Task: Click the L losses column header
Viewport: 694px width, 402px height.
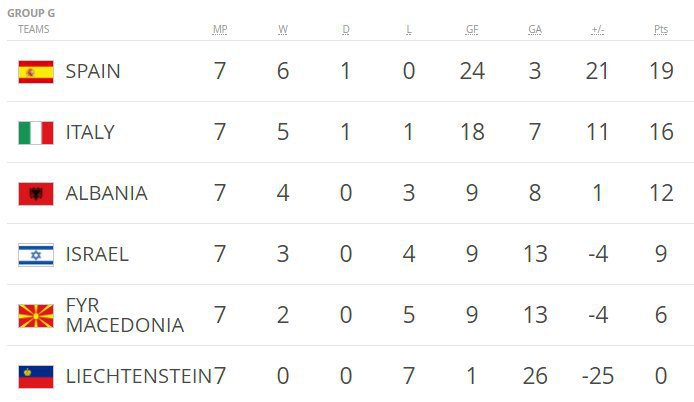Action: point(409,30)
